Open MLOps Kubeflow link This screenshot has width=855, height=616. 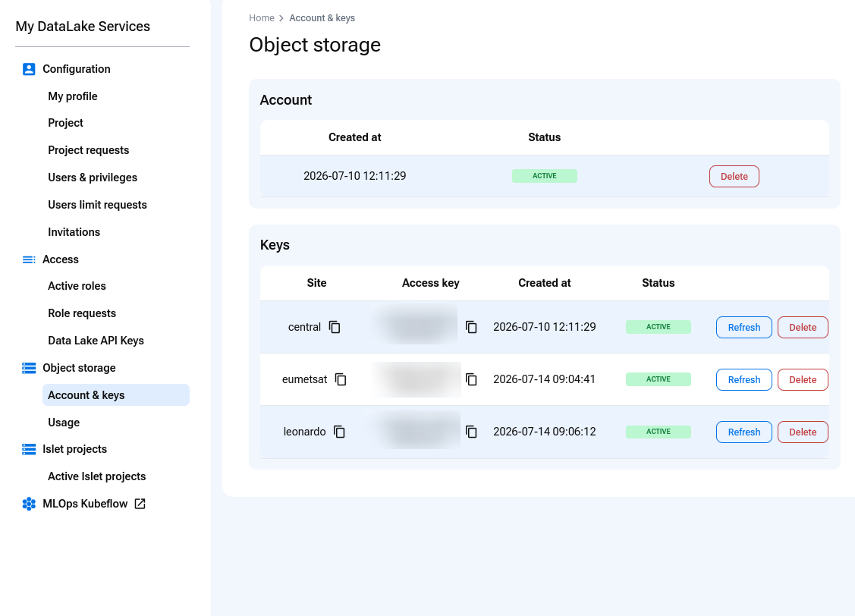[x=85, y=504]
